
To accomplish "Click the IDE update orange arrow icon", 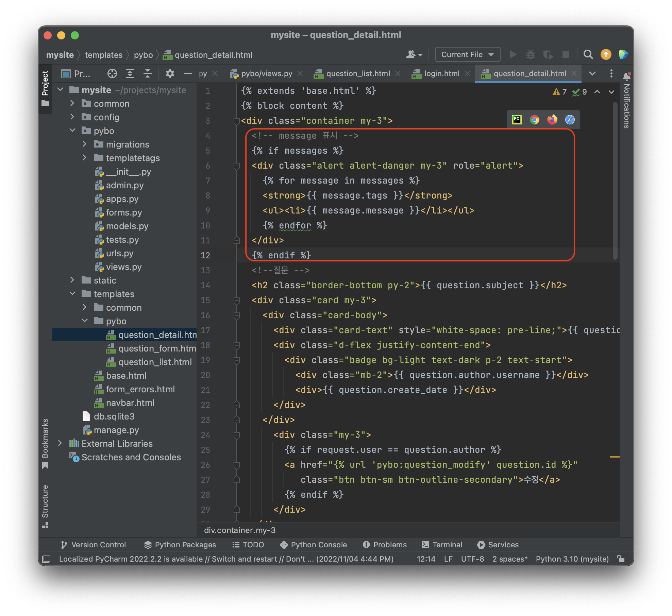I will pyautogui.click(x=606, y=54).
